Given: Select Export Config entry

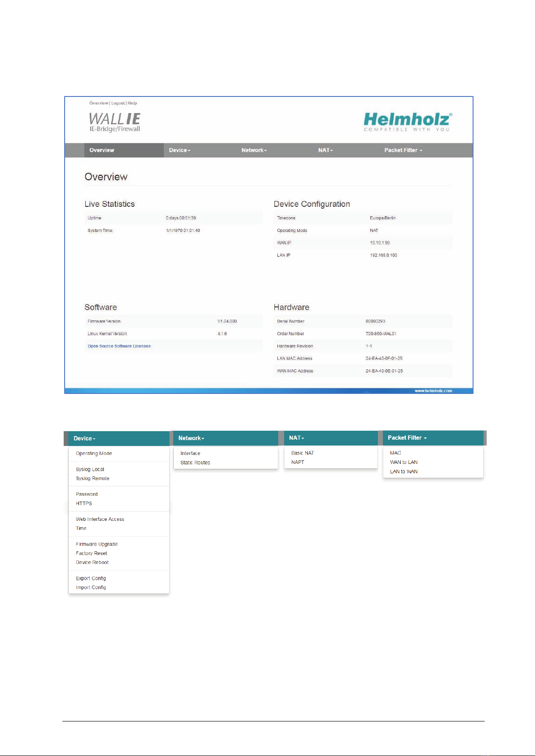Looking at the screenshot, I should 91,578.
